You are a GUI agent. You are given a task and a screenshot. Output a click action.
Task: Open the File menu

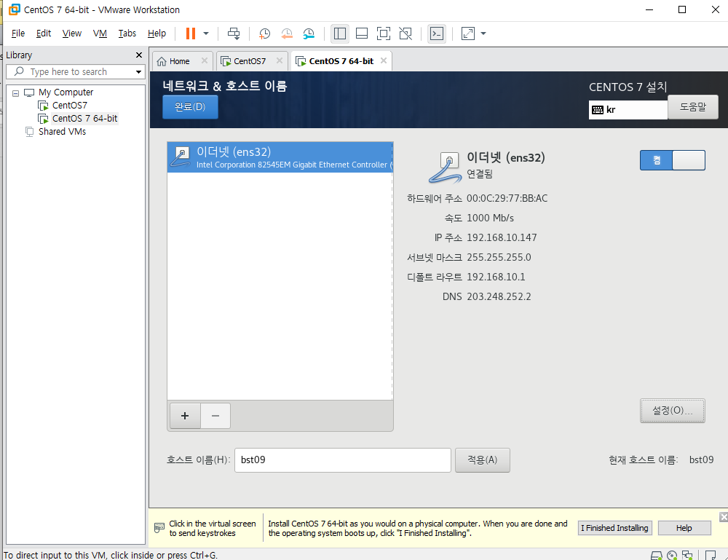[18, 33]
